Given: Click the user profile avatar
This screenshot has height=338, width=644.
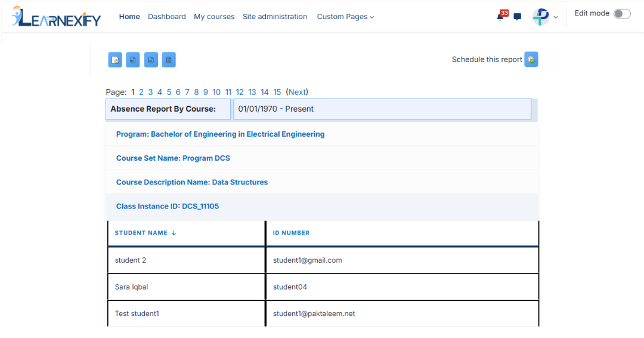Looking at the screenshot, I should pos(541,17).
